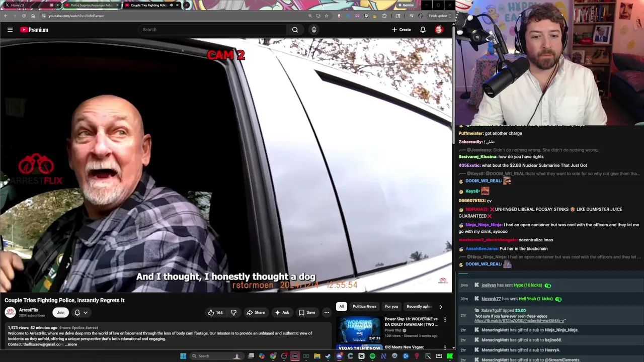Viewport: 644px width, 362px height.
Task: Open options menu for Old Meets New Vegas
Action: [x=445, y=347]
